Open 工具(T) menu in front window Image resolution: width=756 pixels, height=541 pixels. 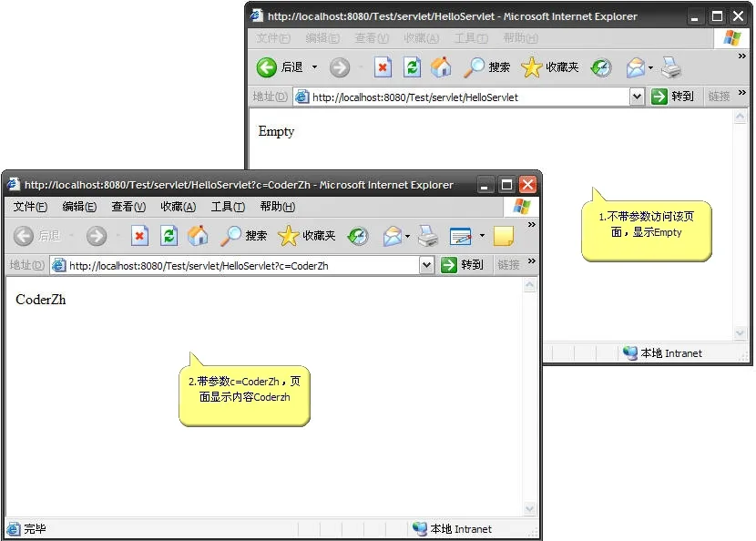(228, 207)
